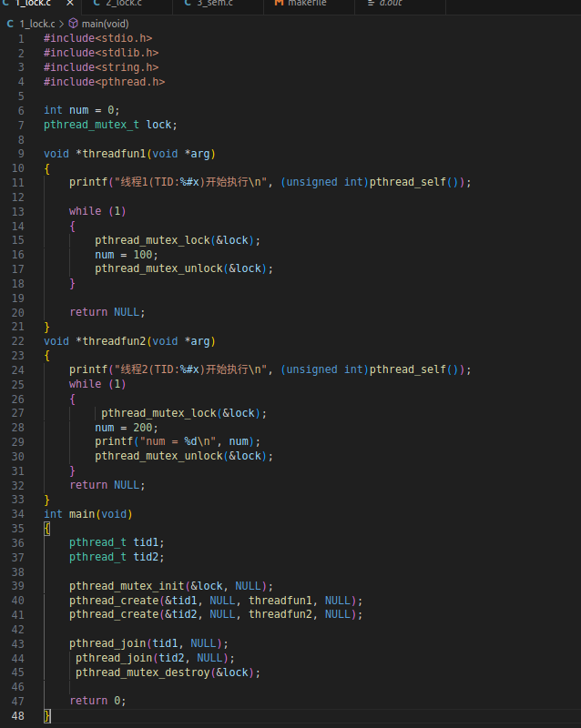Click the main(void) breadcrumb item
The height and width of the screenshot is (728, 581).
point(105,24)
